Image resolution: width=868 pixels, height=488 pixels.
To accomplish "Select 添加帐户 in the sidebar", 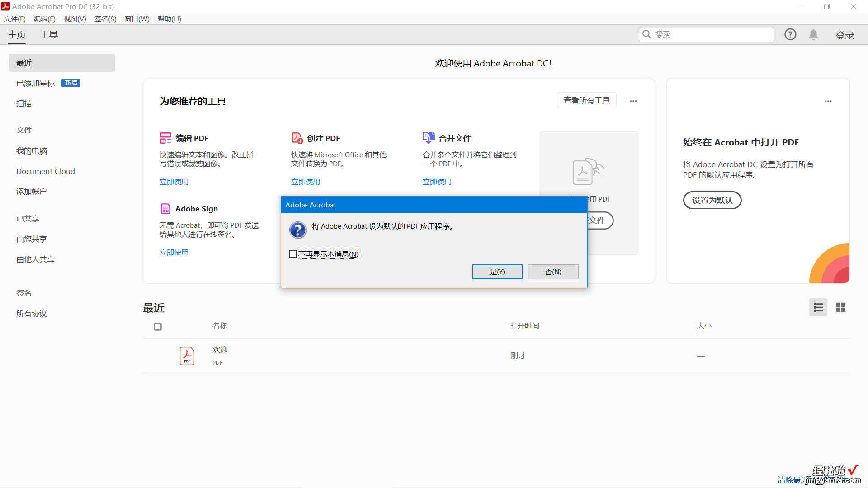I will [x=32, y=192].
